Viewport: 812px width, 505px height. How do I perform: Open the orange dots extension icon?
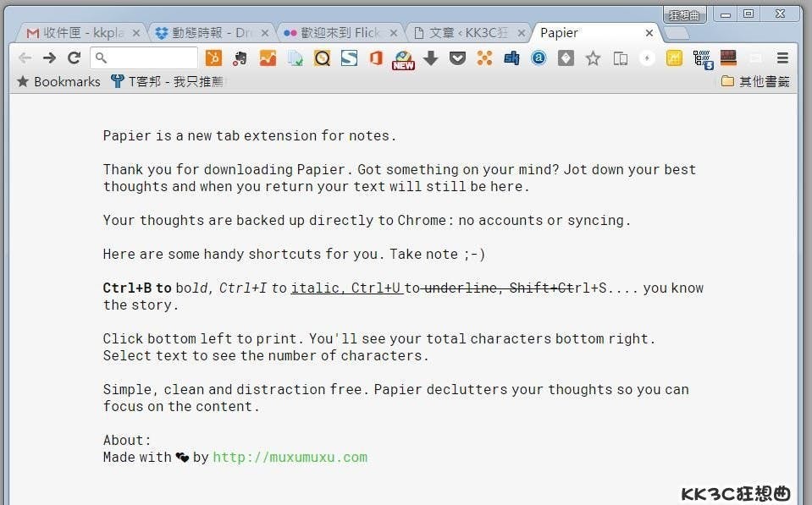[484, 58]
